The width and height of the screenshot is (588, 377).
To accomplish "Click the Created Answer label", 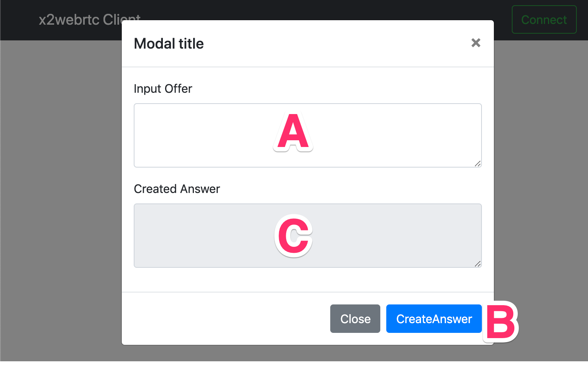I will coord(177,189).
